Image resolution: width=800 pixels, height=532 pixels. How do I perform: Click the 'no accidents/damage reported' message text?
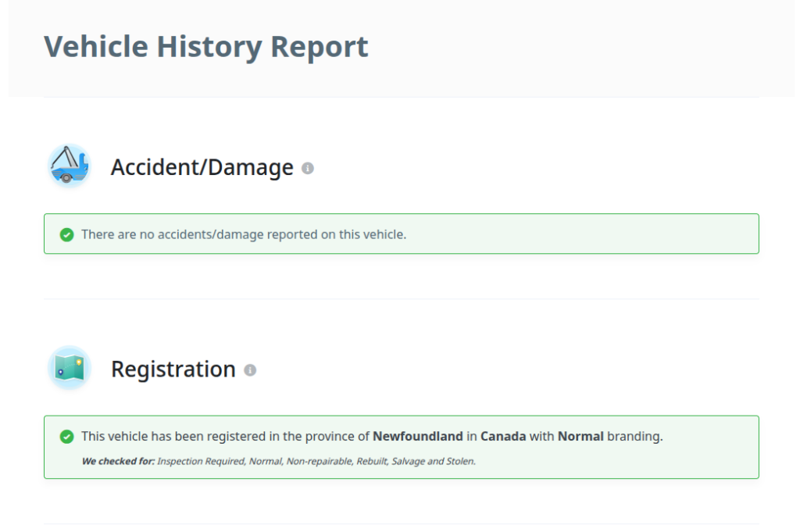click(244, 234)
